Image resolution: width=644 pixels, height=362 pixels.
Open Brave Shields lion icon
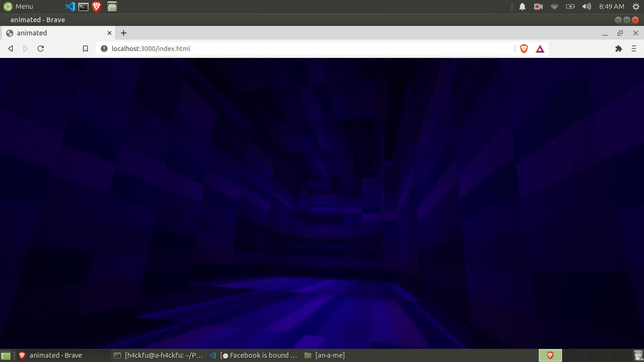(524, 49)
